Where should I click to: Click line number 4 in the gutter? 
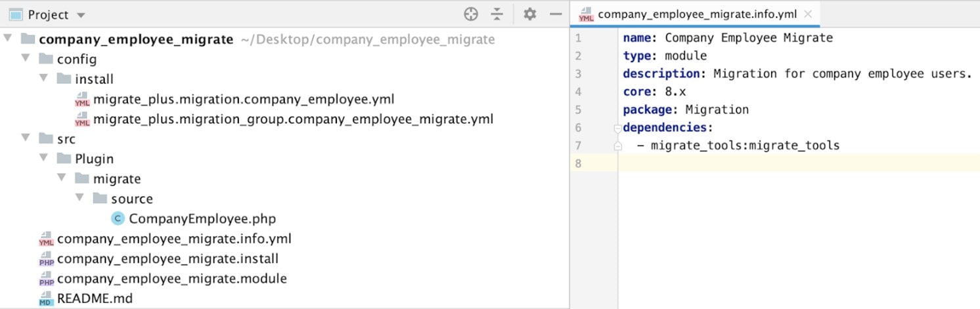pyautogui.click(x=578, y=91)
